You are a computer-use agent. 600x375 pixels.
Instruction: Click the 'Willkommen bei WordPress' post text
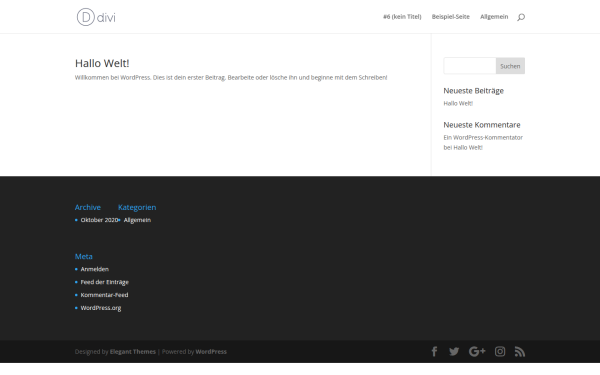(x=231, y=78)
